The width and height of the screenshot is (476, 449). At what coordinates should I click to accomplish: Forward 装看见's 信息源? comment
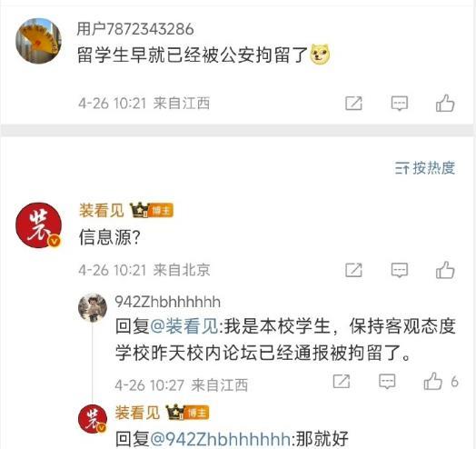[353, 270]
